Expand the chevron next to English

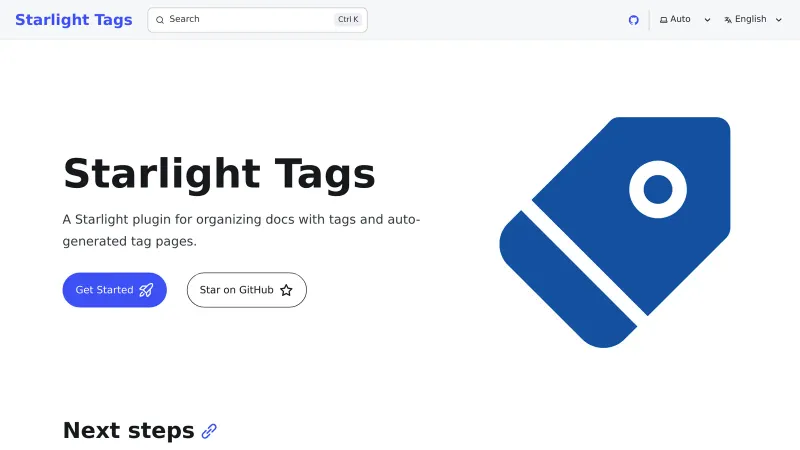pos(779,20)
